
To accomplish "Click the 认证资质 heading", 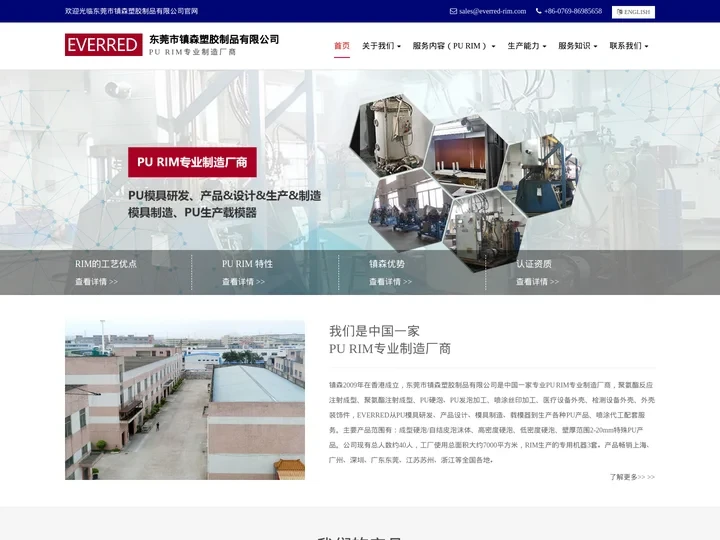I will [x=534, y=264].
